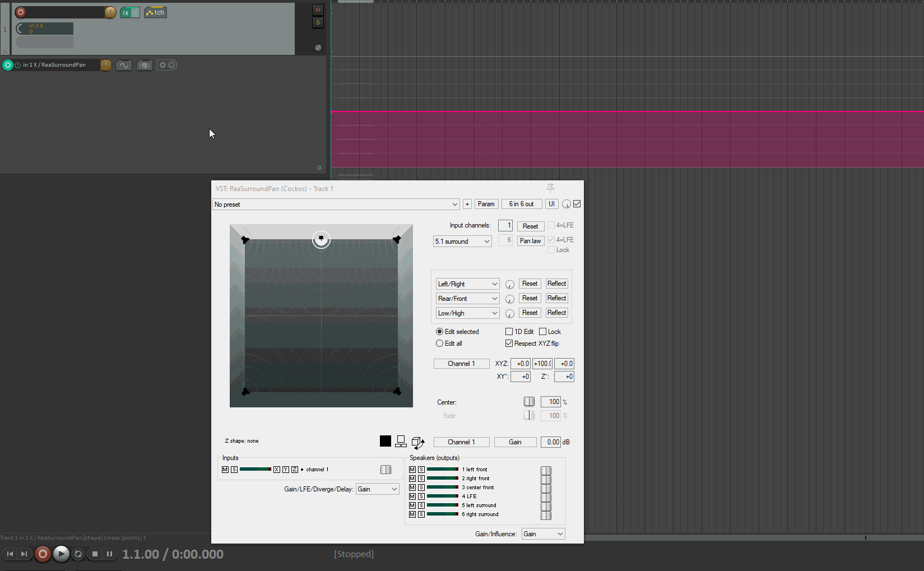
Task: Open the Param menu
Action: click(x=486, y=204)
